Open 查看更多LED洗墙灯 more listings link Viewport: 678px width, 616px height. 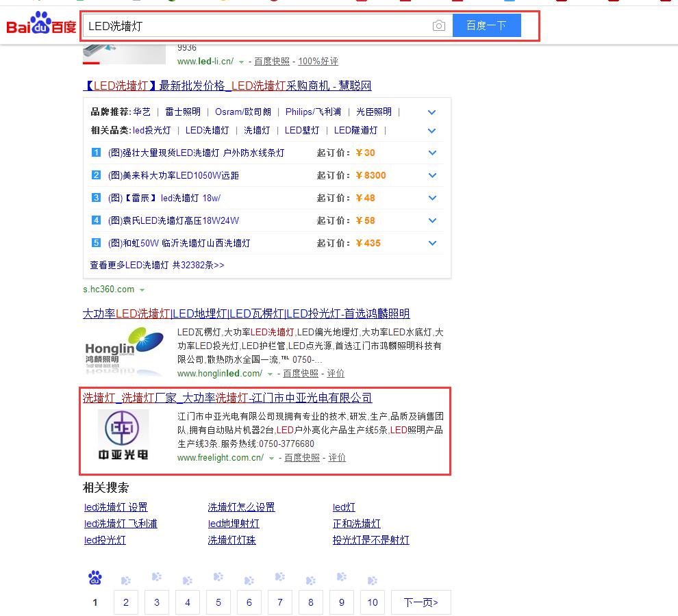(x=157, y=265)
